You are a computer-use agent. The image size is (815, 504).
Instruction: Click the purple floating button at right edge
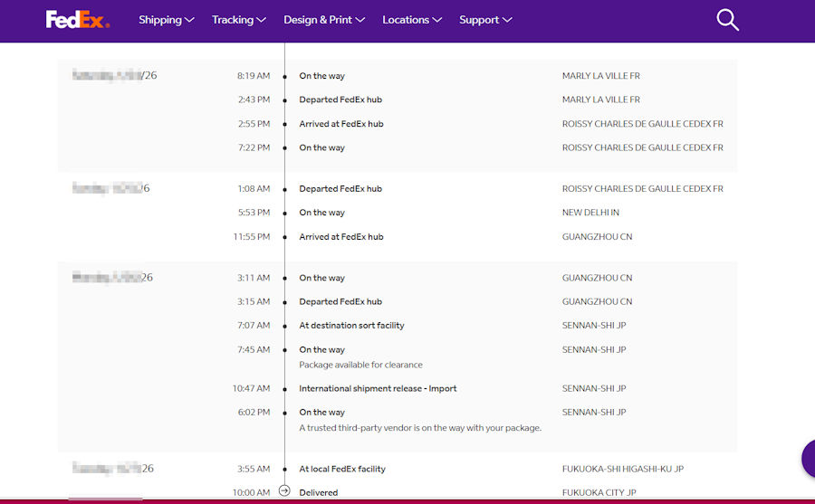click(809, 459)
